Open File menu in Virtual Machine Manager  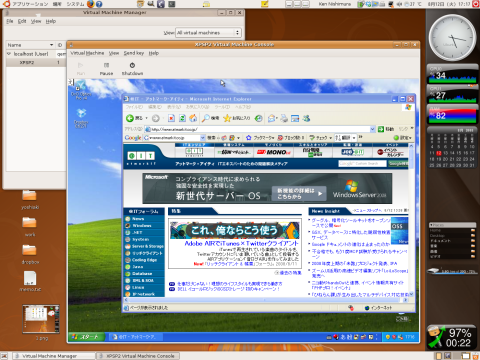[10, 21]
